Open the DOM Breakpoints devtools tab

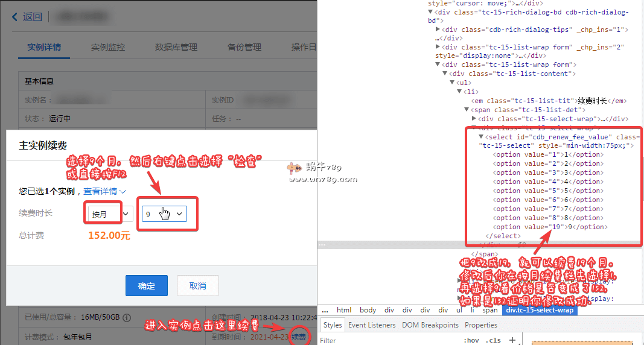430,325
